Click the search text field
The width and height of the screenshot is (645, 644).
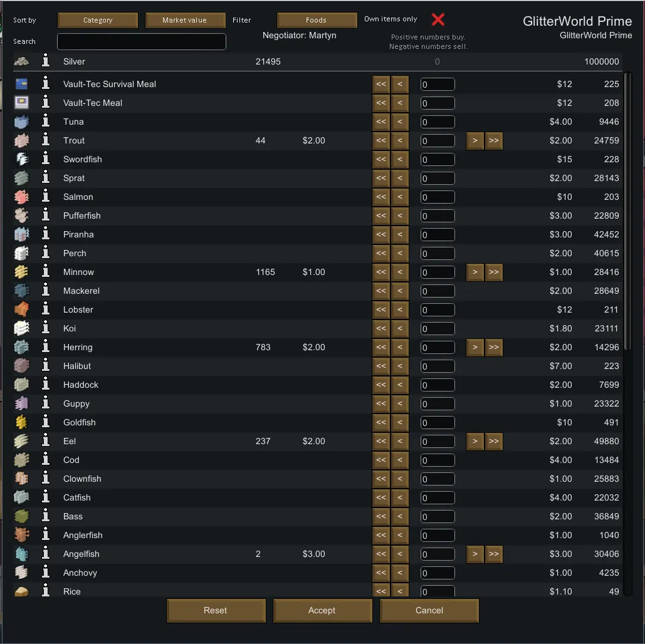point(142,41)
